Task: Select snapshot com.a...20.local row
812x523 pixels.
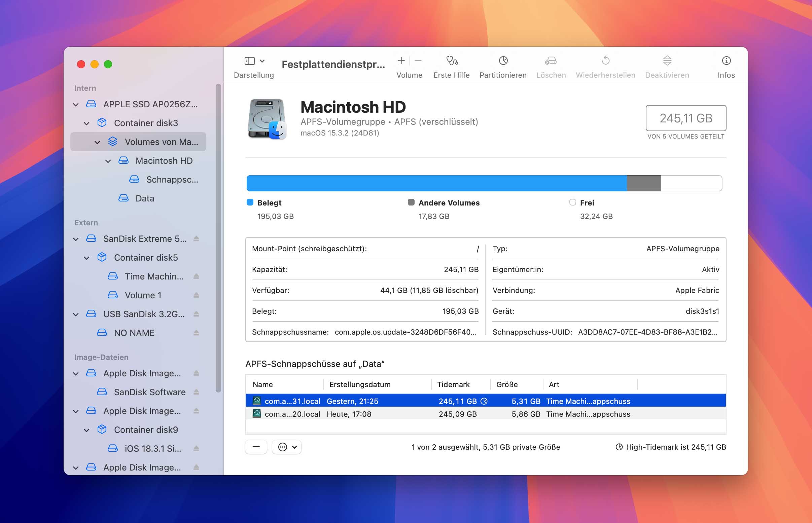Action: point(486,414)
